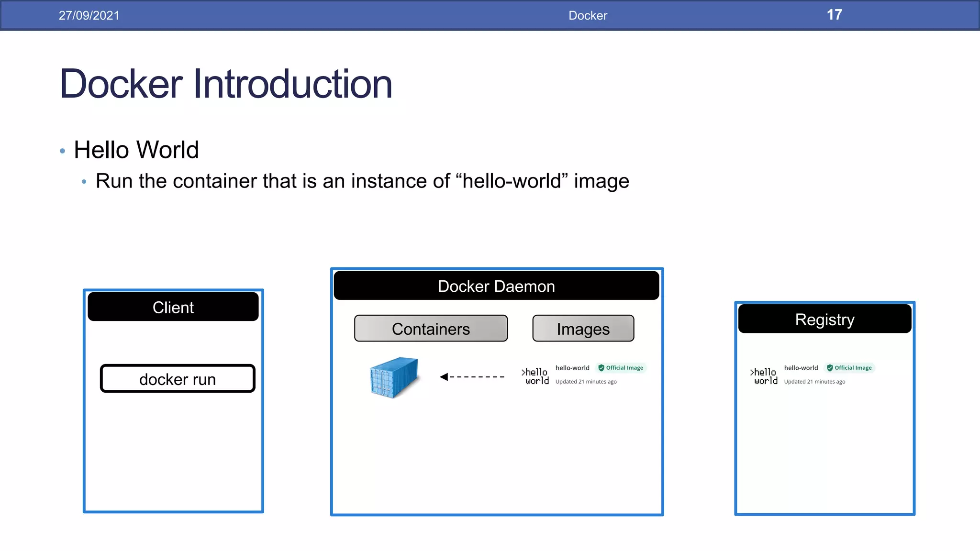
Task: Click the hello world logo in Images
Action: point(535,376)
